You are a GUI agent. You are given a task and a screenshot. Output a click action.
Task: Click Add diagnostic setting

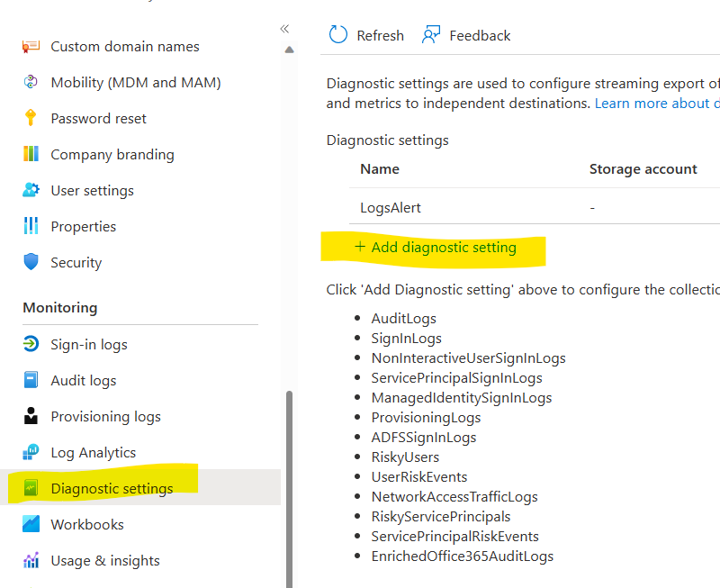click(436, 247)
